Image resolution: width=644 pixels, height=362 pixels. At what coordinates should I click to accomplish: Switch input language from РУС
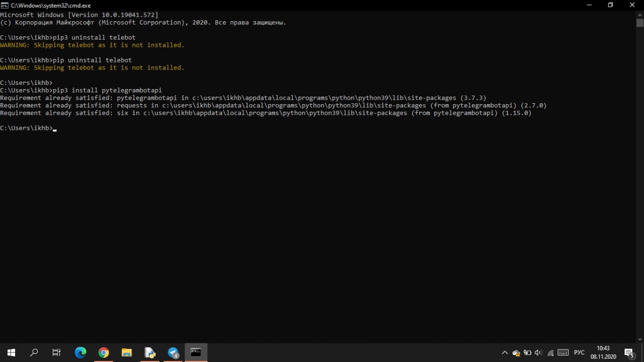[x=579, y=352]
